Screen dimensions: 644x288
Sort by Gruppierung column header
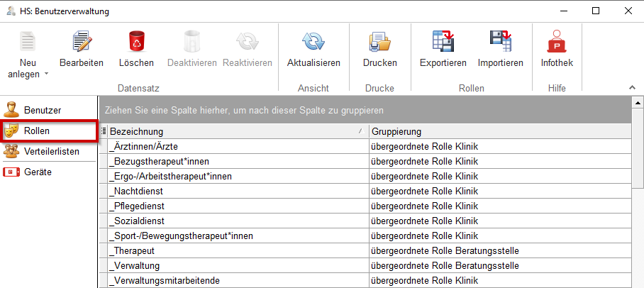pyautogui.click(x=496, y=131)
